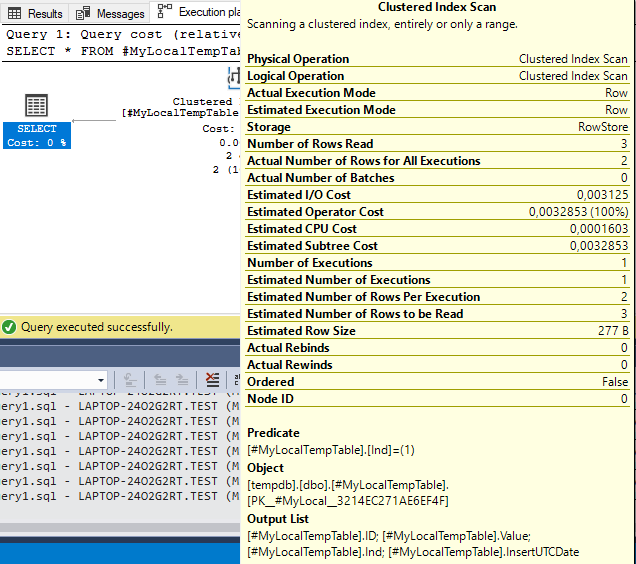This screenshot has height=564, width=636.
Task: Click the 'Actual Rebinds' row
Action: click(437, 349)
